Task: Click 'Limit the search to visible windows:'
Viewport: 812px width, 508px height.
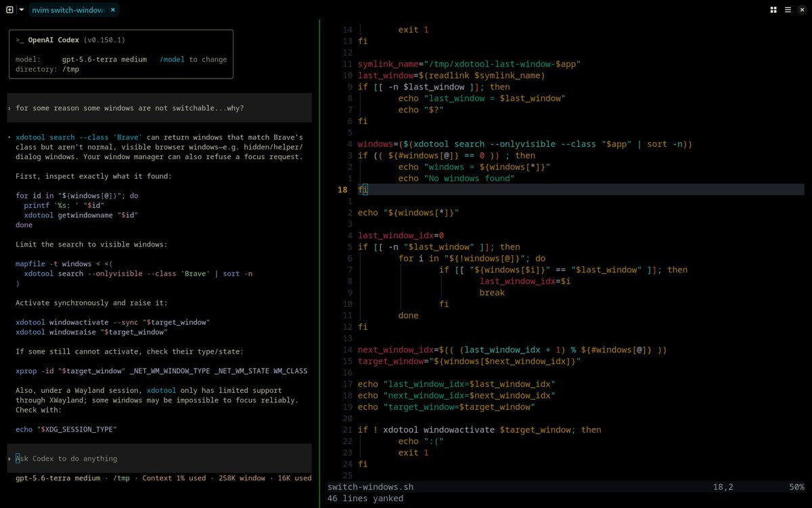Action: click(x=91, y=245)
